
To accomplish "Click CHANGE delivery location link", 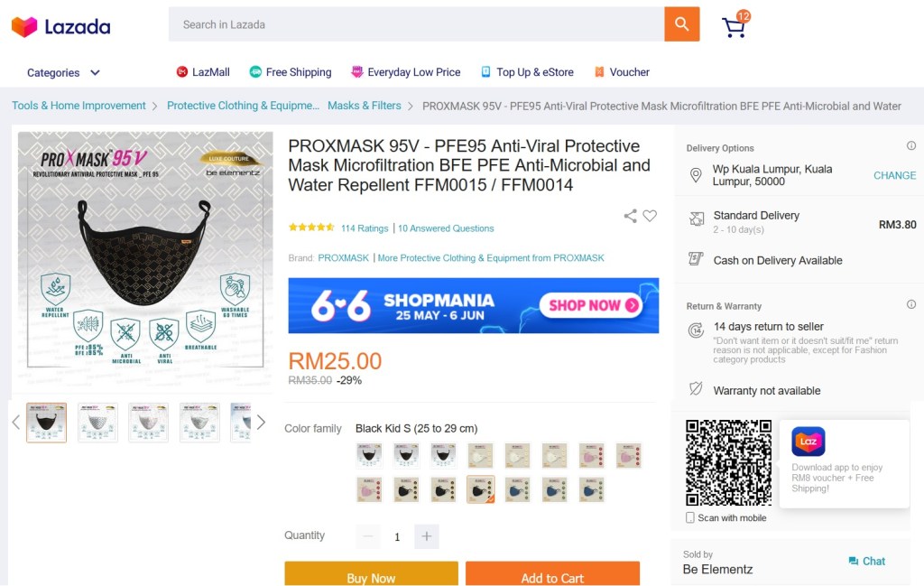I will click(x=894, y=175).
